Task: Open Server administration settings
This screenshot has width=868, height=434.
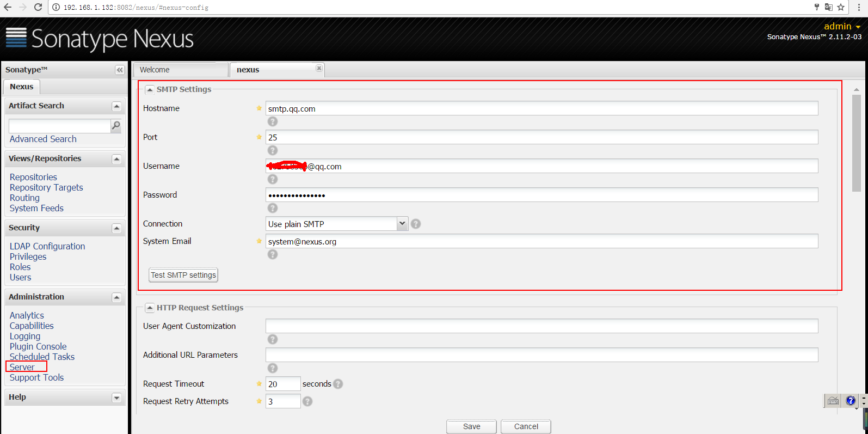Action: click(22, 367)
